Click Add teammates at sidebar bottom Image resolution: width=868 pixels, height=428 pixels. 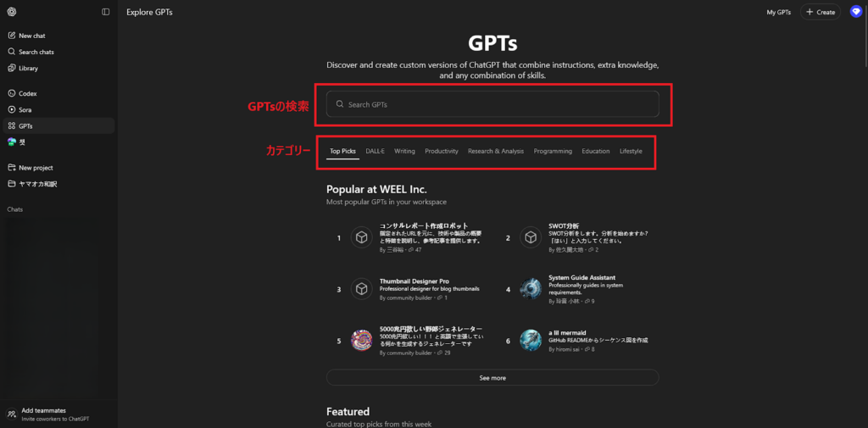pyautogui.click(x=58, y=414)
